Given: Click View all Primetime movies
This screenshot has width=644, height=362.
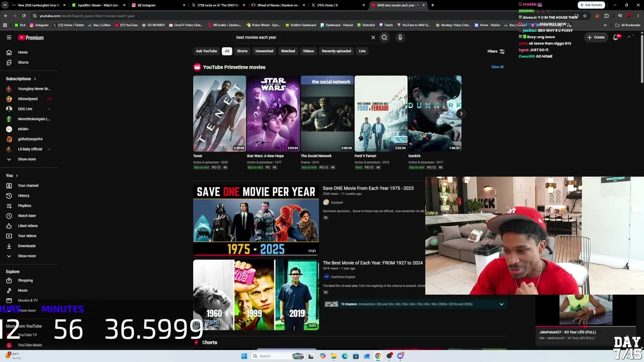Looking at the screenshot, I should tap(497, 67).
